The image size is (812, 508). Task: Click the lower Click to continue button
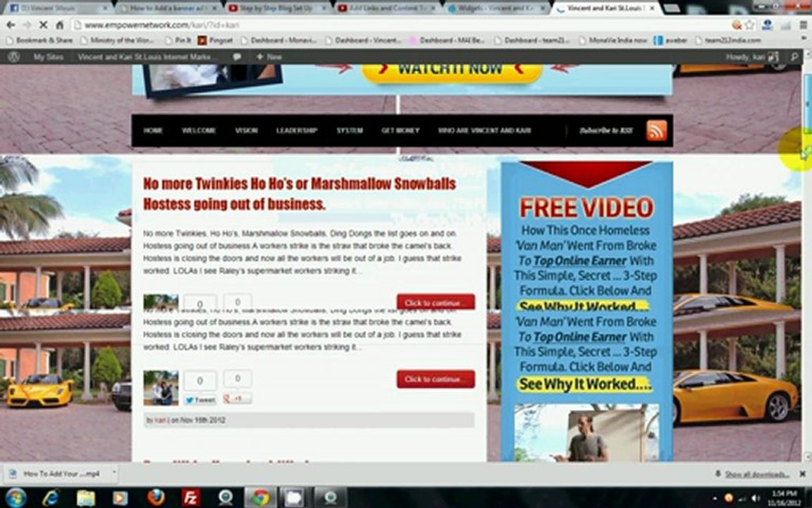tap(436, 379)
